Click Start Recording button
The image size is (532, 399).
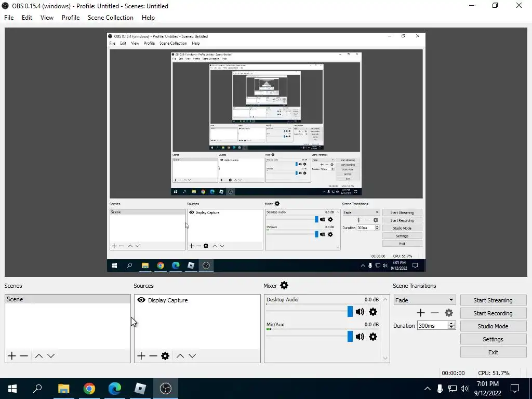click(493, 313)
